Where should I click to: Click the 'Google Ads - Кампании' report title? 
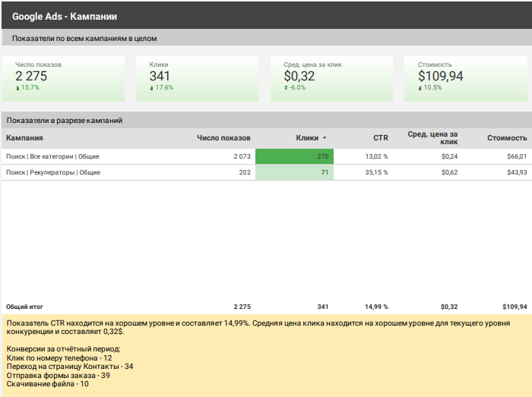pos(65,16)
